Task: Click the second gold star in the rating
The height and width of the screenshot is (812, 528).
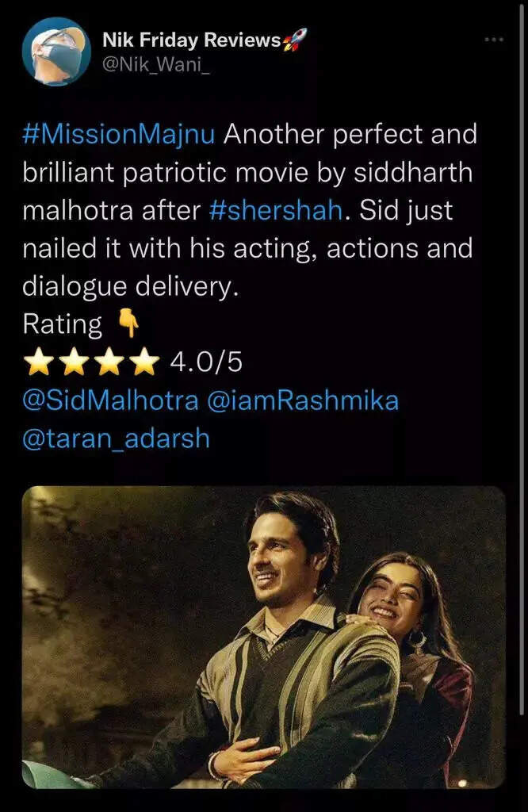Action: tap(74, 362)
